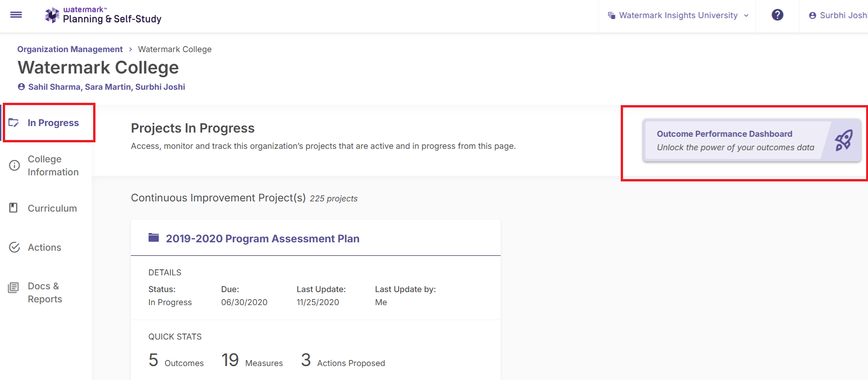Click the folder icon beside 2019-2020 Program Assessment Plan
Screen dimensions: 868x380
(154, 238)
